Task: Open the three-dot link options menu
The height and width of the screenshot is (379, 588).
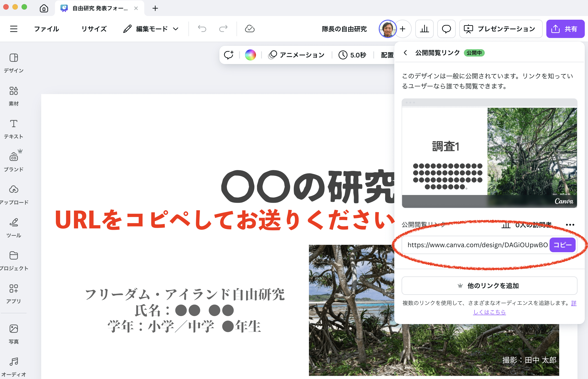Action: 570,225
